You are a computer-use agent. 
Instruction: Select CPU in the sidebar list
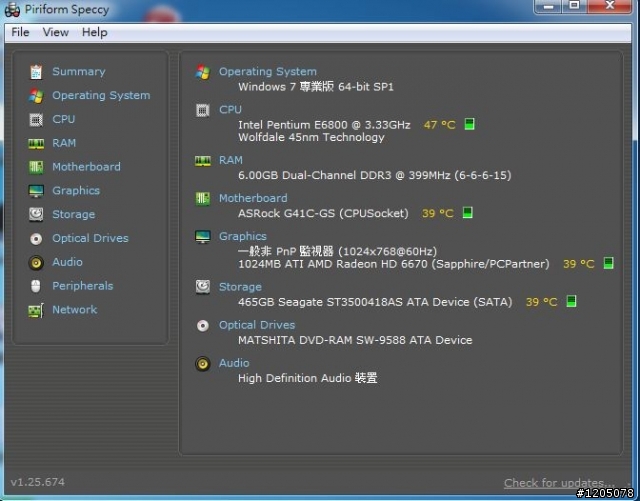point(64,119)
